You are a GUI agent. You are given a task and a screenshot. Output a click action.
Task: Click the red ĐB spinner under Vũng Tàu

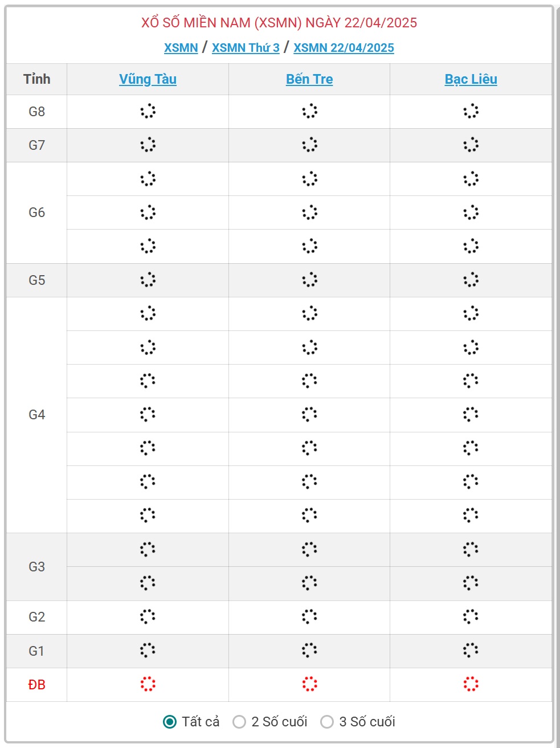148,684
